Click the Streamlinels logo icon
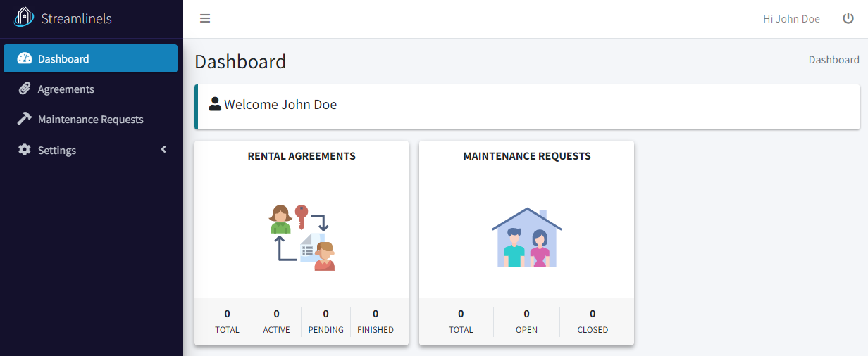Image resolution: width=868 pixels, height=356 pixels. 25,18
